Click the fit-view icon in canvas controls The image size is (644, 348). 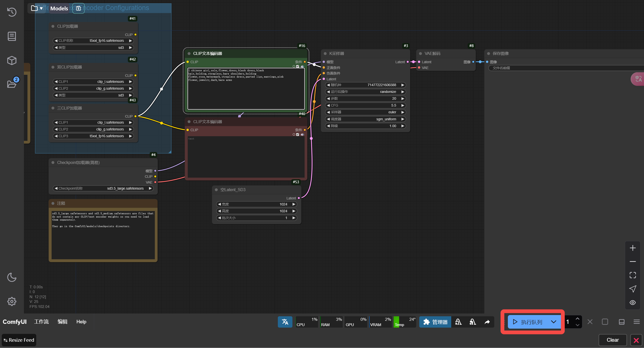click(x=632, y=275)
